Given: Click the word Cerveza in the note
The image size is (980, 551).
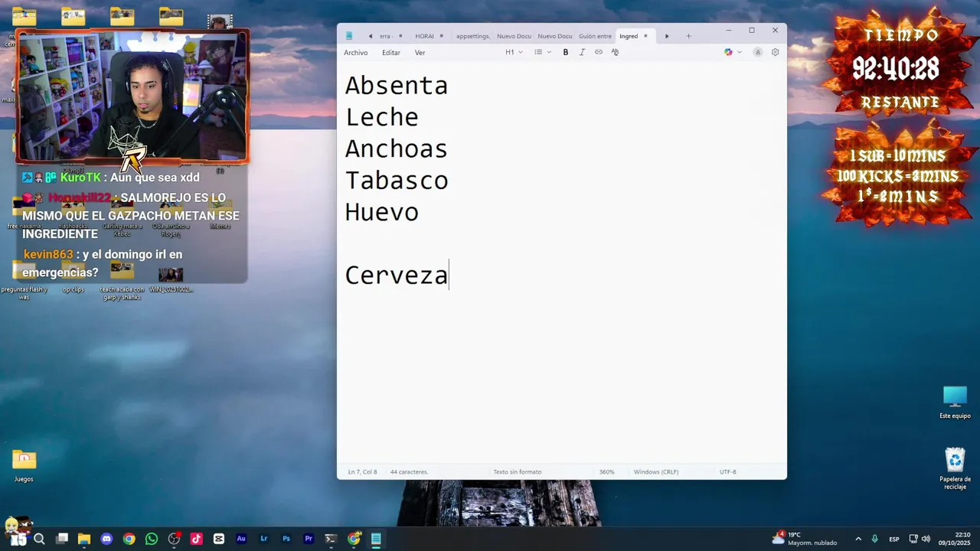Looking at the screenshot, I should [396, 275].
